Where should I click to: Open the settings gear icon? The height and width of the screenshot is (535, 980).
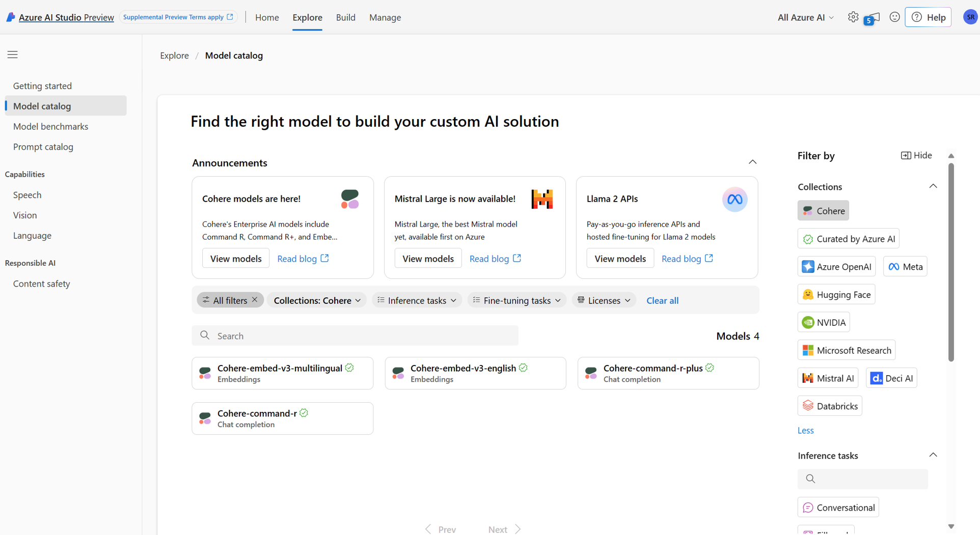pos(853,17)
